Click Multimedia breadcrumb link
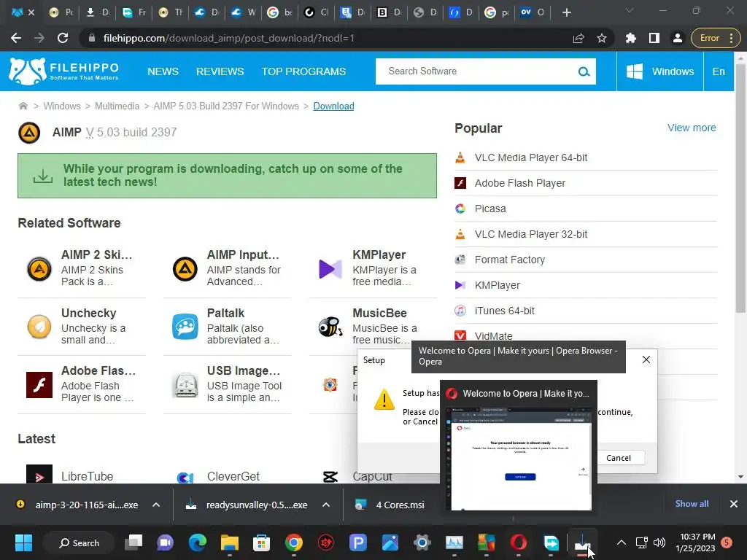The width and height of the screenshot is (747, 560). [117, 106]
